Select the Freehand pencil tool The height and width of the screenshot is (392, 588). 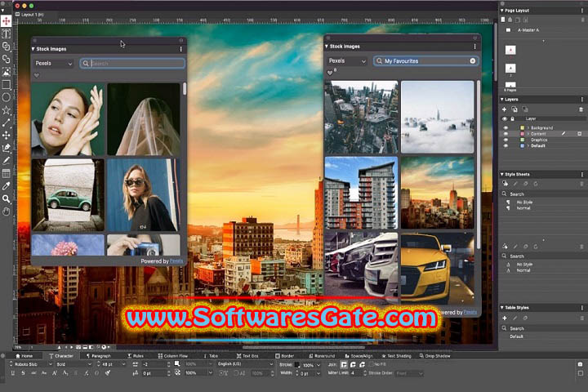point(6,161)
